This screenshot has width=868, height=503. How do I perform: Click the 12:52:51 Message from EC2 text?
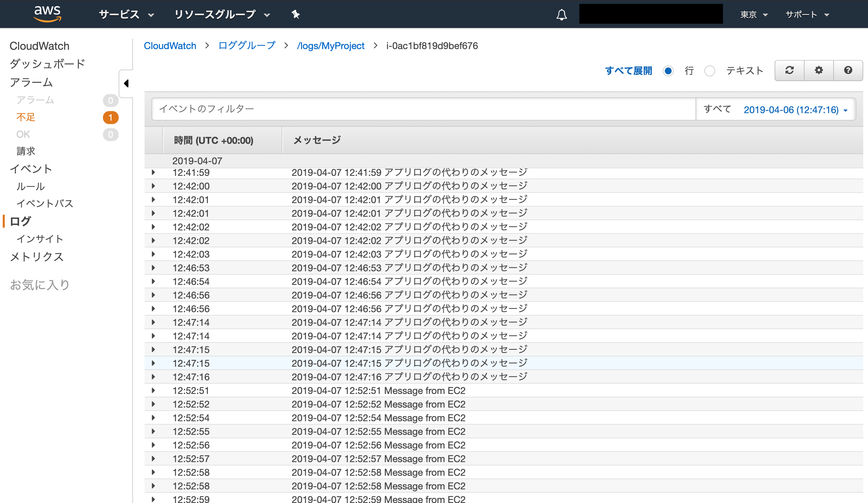click(x=378, y=391)
